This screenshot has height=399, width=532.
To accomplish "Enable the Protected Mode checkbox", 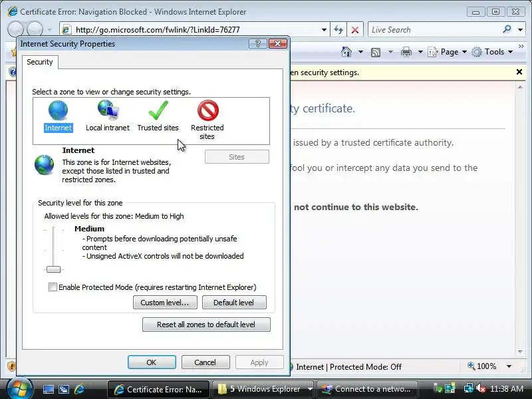I will pyautogui.click(x=53, y=287).
